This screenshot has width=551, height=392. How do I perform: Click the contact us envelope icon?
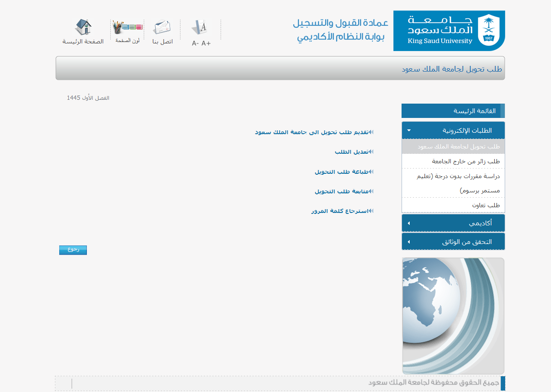[x=162, y=27]
